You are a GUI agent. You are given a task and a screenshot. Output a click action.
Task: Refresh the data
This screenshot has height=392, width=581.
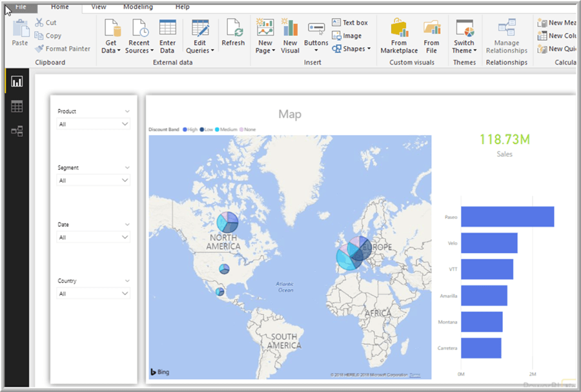point(233,32)
